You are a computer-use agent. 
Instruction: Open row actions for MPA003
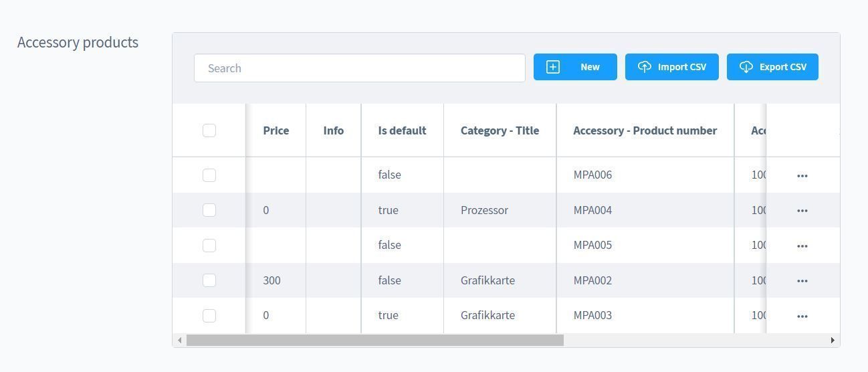click(x=802, y=316)
